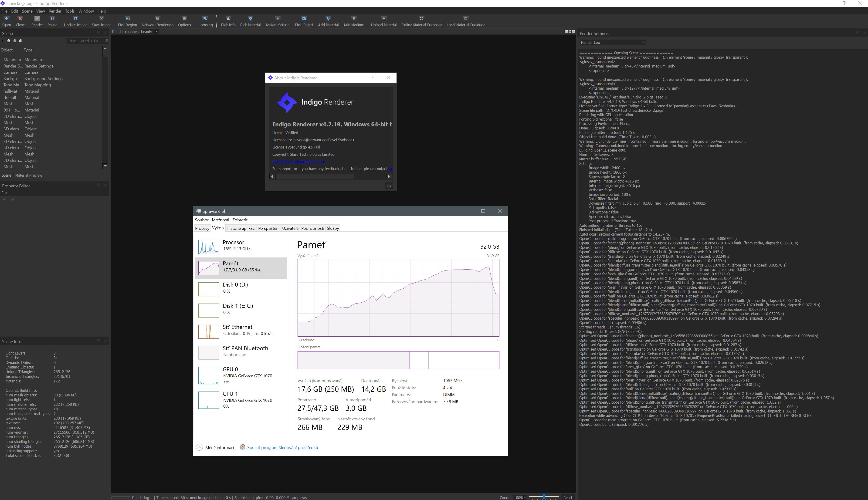Pause the render using the Pause icon
This screenshot has height=500, width=868.
[52, 21]
